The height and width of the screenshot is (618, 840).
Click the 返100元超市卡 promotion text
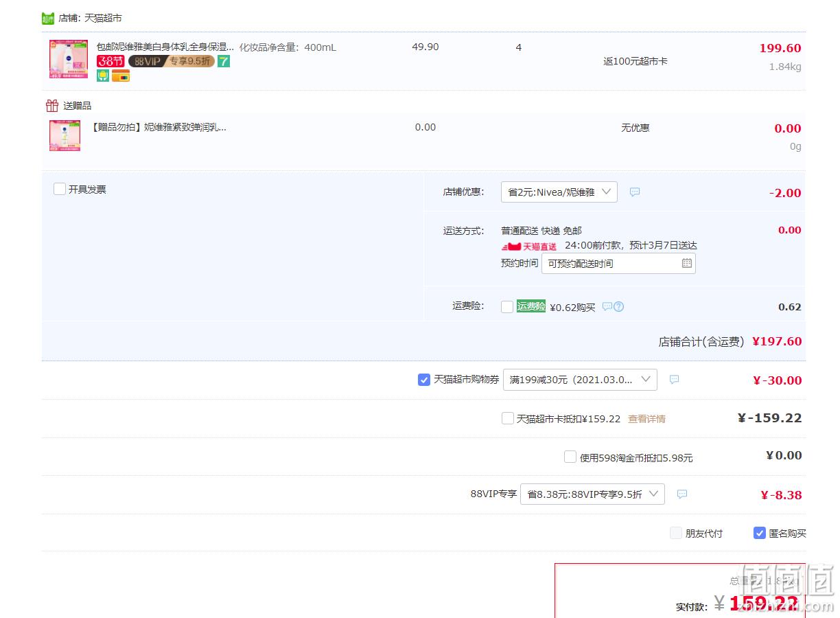[x=635, y=61]
